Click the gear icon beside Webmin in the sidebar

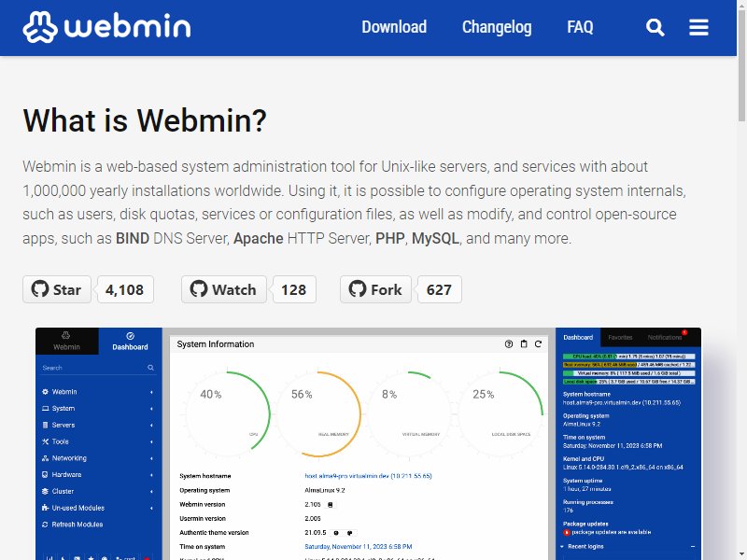45,392
